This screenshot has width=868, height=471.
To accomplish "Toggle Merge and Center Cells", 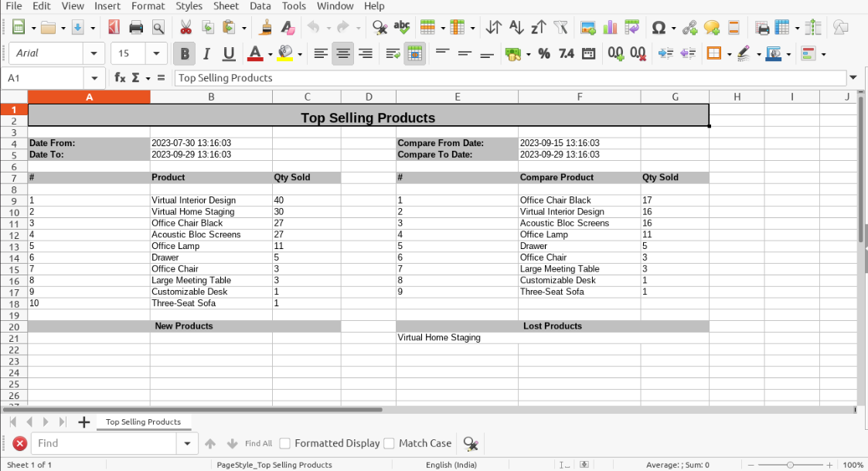I will pyautogui.click(x=414, y=53).
